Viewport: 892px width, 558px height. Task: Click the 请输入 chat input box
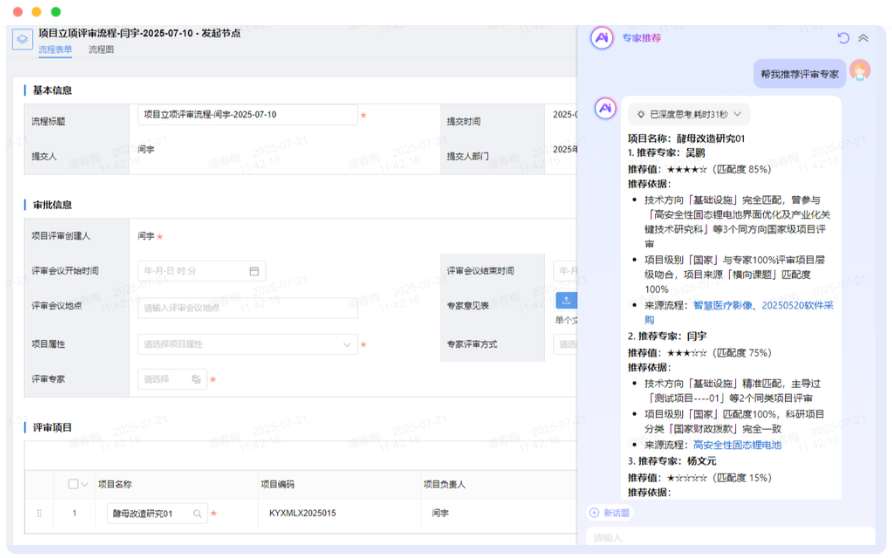730,537
